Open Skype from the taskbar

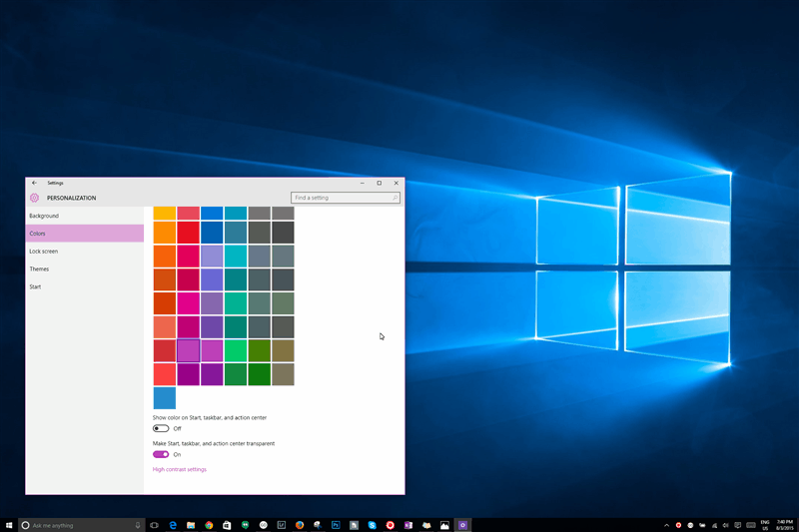coord(372,525)
